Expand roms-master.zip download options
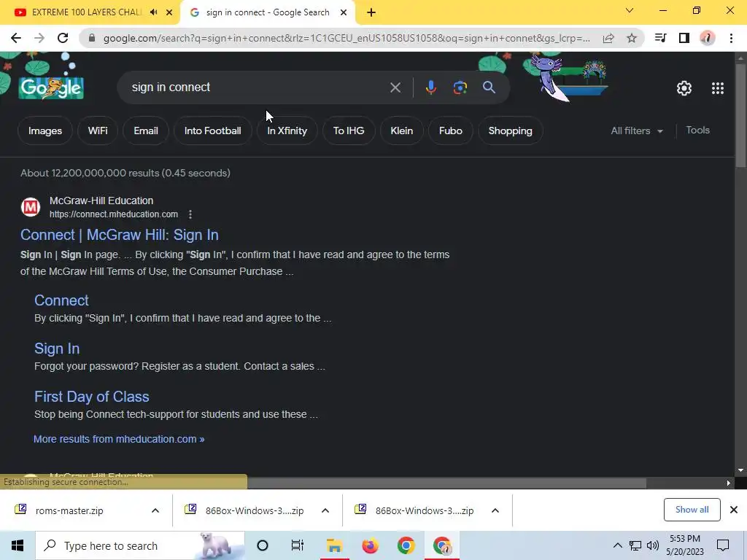 [x=155, y=511]
